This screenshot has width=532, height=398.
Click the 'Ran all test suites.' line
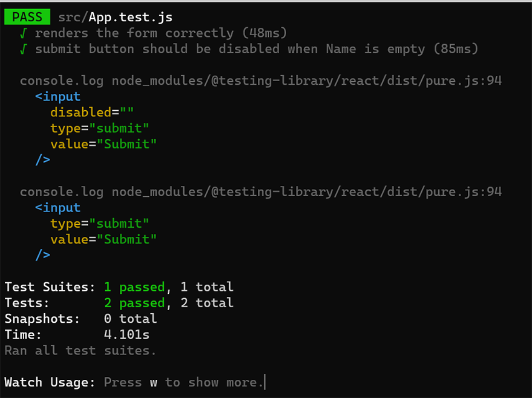pyautogui.click(x=80, y=351)
